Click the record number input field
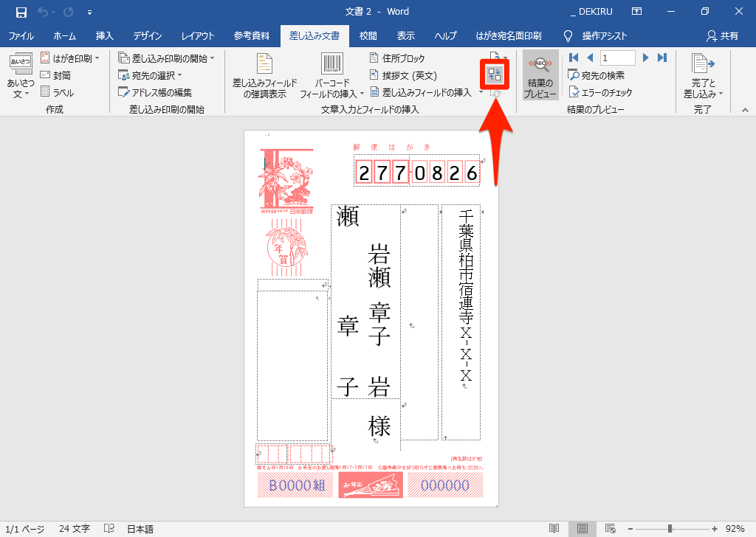 point(617,58)
